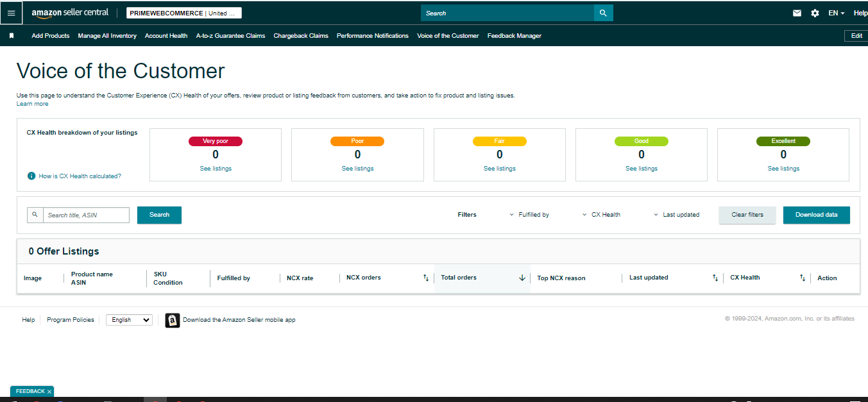Expand the Last updated filter
This screenshot has height=402, width=868.
pos(676,215)
